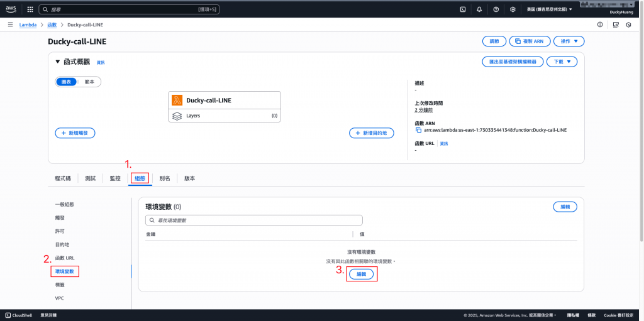Click the 複製 ARN button
The image size is (644, 321).
pos(529,41)
